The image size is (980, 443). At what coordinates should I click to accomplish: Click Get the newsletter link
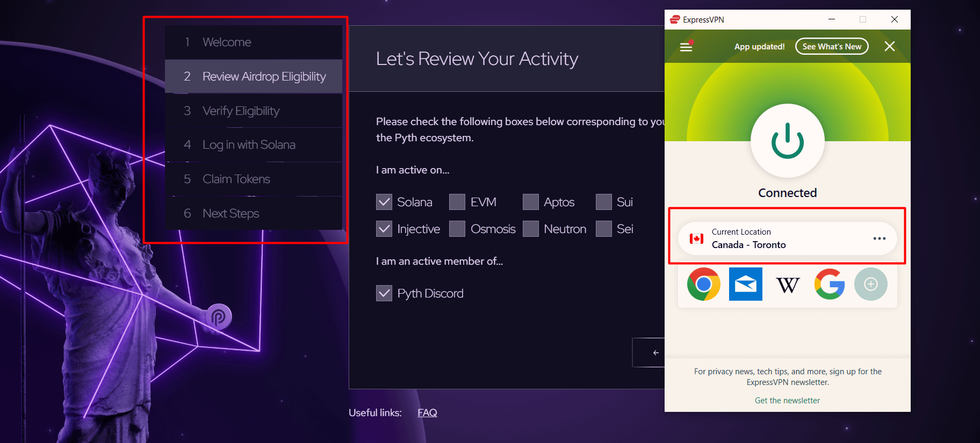[787, 401]
